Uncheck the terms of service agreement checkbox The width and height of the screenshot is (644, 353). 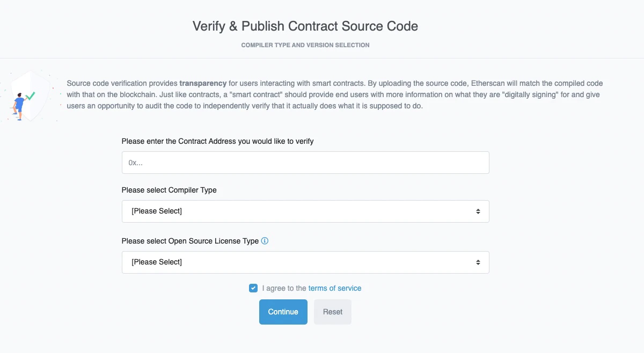253,288
